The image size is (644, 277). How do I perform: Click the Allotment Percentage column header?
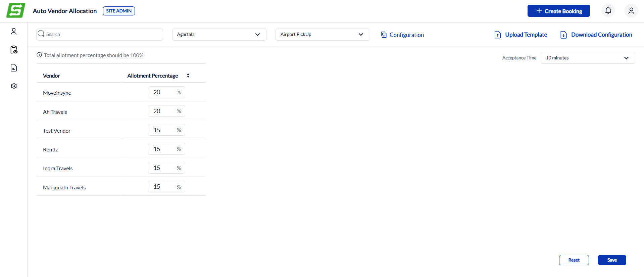[153, 76]
